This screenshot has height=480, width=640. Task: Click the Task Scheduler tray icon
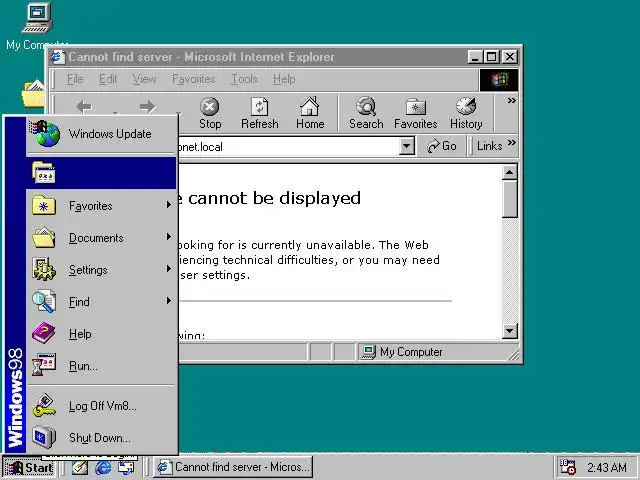(x=567, y=467)
